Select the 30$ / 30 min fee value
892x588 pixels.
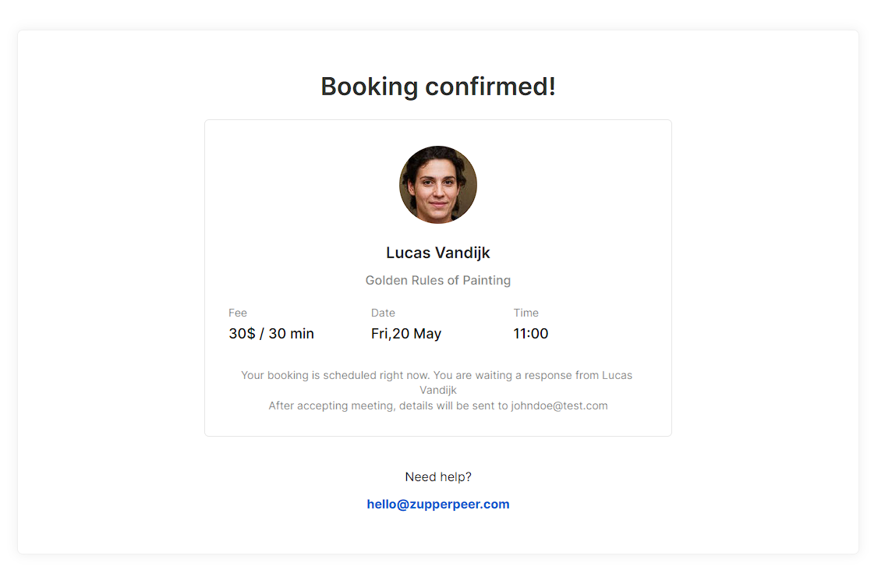pyautogui.click(x=271, y=334)
